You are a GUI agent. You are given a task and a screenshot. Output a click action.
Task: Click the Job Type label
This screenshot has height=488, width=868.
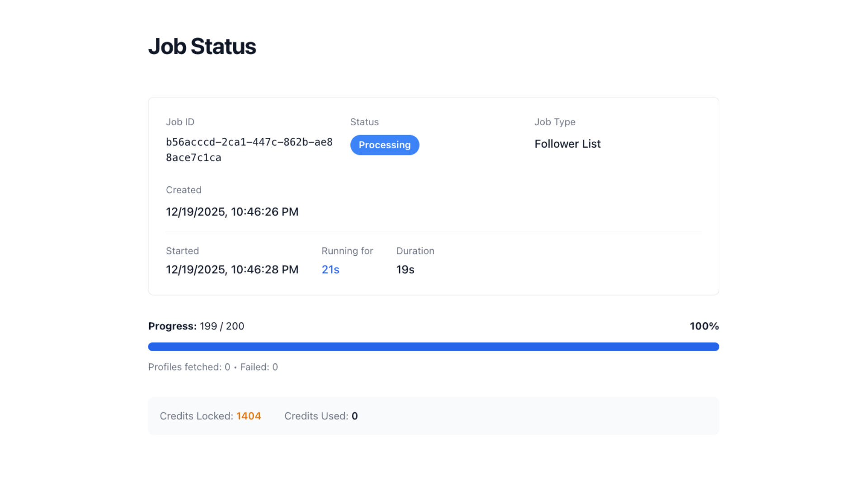click(555, 122)
